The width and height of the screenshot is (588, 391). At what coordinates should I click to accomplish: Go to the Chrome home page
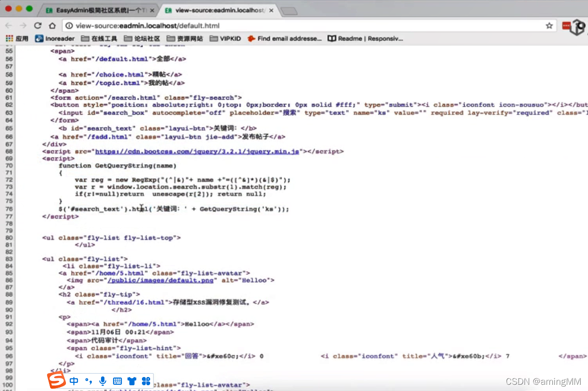52,26
